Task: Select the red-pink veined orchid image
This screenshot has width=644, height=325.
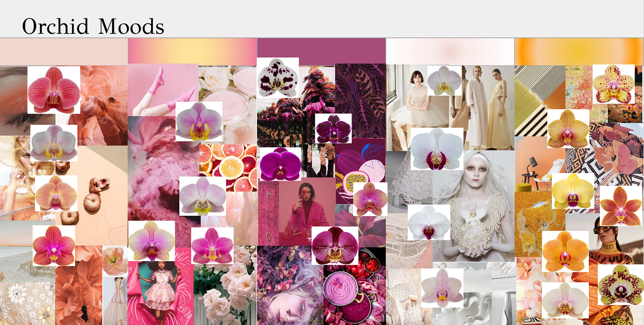Action: click(54, 90)
